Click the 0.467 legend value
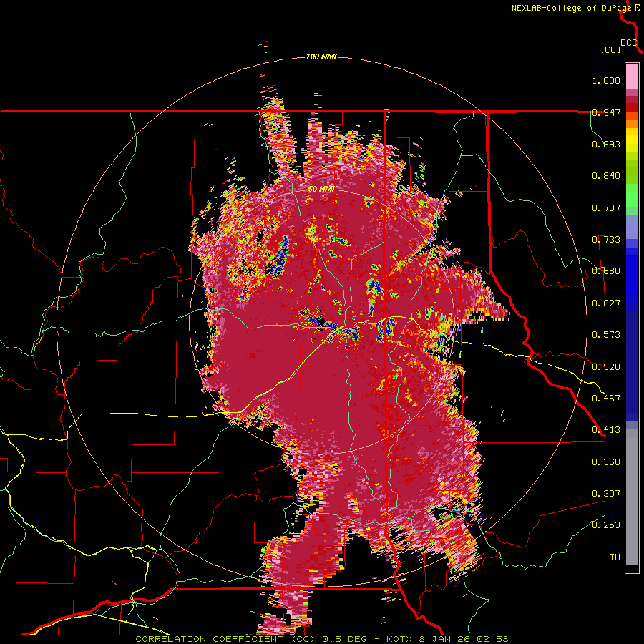 606,399
